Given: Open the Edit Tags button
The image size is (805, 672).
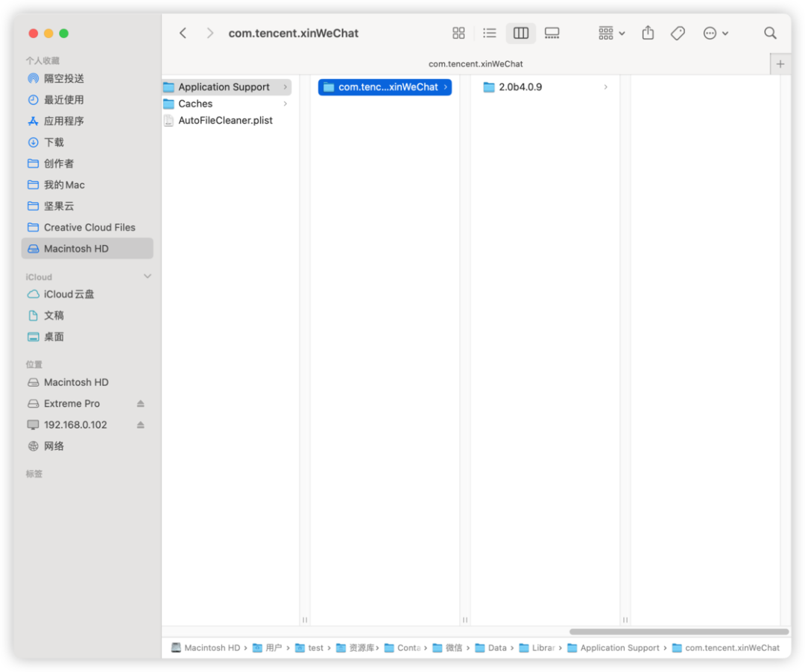Looking at the screenshot, I should pos(678,34).
